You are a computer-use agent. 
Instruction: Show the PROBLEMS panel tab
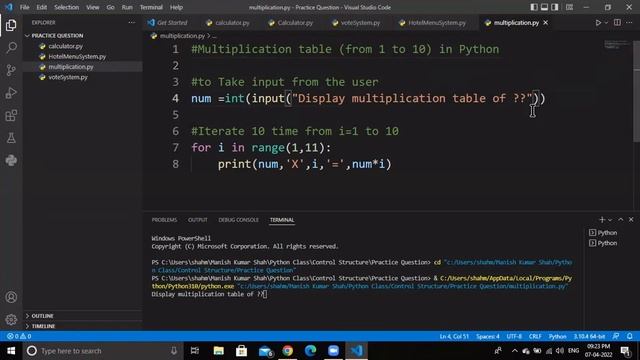point(164,220)
